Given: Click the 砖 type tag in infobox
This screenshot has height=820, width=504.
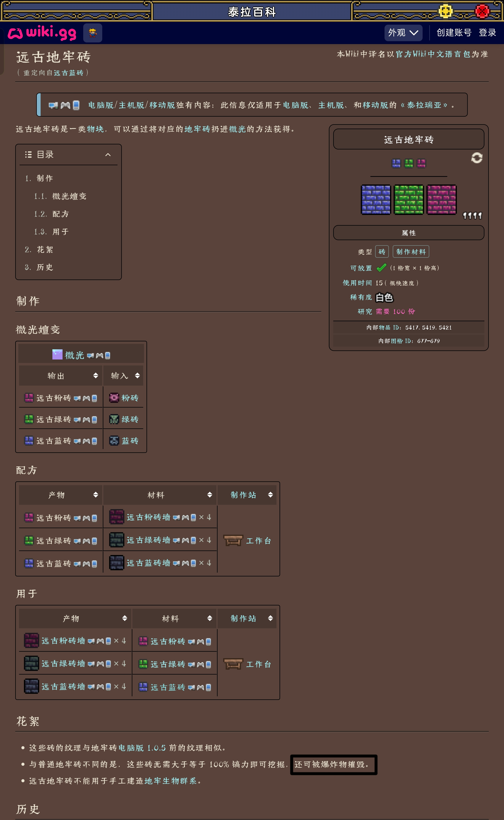Looking at the screenshot, I should click(x=382, y=252).
